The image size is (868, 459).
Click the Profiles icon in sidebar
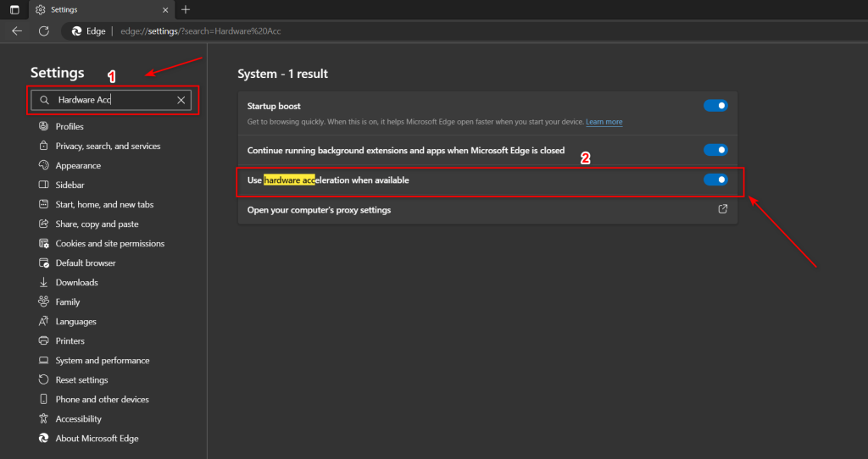coord(43,126)
